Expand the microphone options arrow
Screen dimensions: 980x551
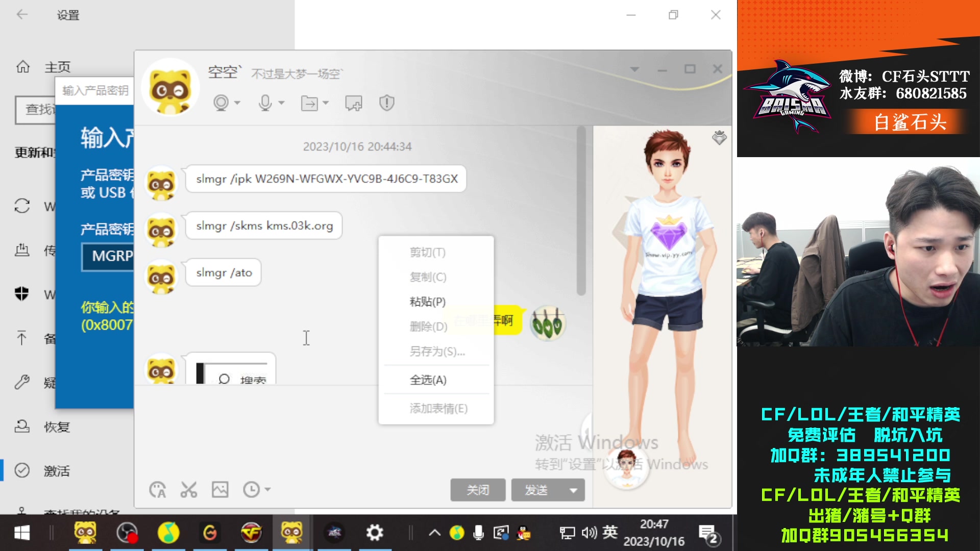tap(281, 103)
